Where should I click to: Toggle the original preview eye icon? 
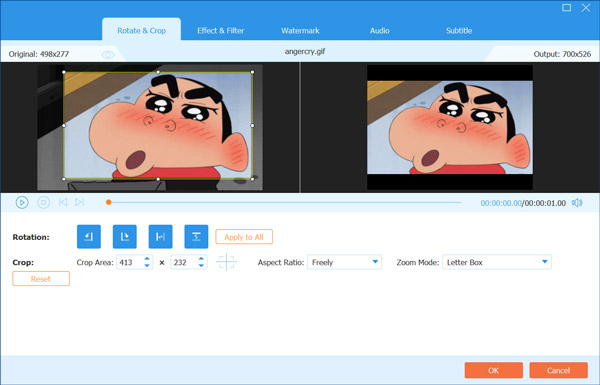(x=108, y=55)
